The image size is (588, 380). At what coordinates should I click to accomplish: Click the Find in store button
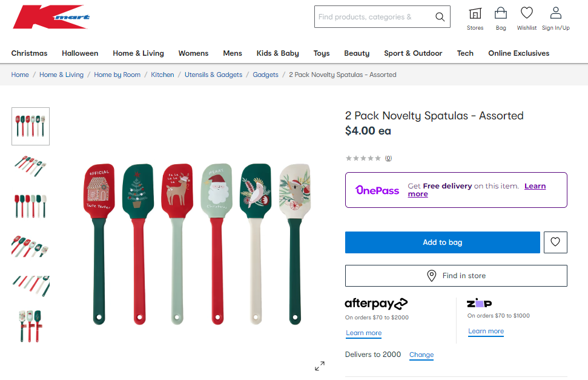coord(456,276)
